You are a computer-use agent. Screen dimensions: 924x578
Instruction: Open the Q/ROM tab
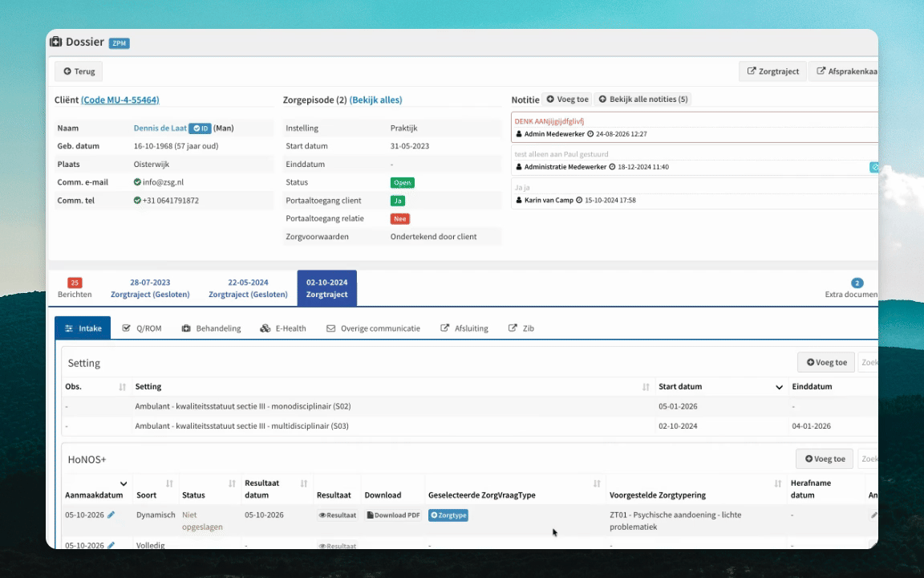tap(141, 328)
